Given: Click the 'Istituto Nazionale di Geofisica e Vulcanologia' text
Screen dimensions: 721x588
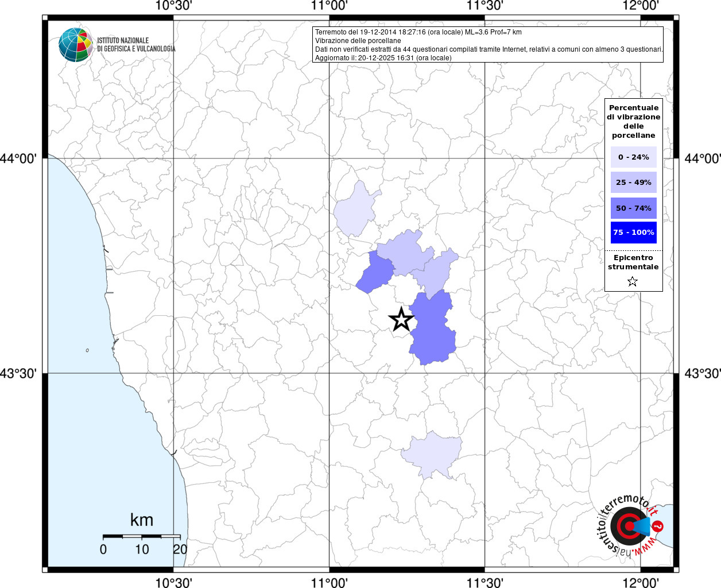Looking at the screenshot, I should tap(136, 45).
